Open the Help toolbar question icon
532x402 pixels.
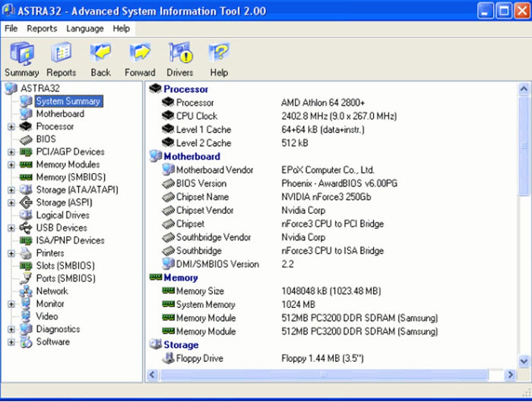219,53
